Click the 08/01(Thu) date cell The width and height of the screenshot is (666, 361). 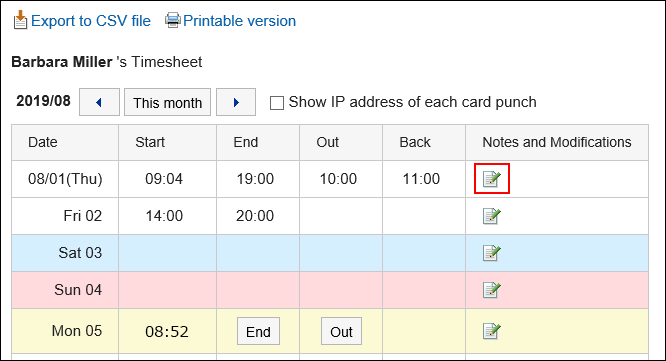click(x=65, y=179)
